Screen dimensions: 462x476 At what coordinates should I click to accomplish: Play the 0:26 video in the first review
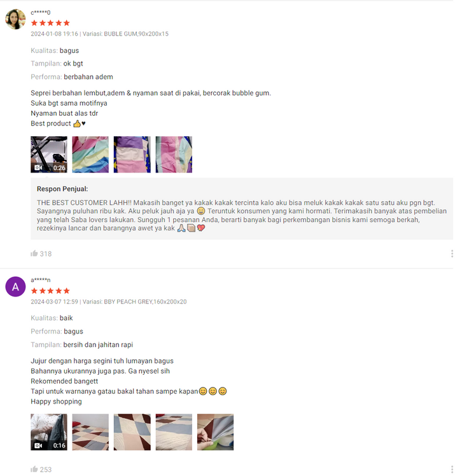(49, 155)
